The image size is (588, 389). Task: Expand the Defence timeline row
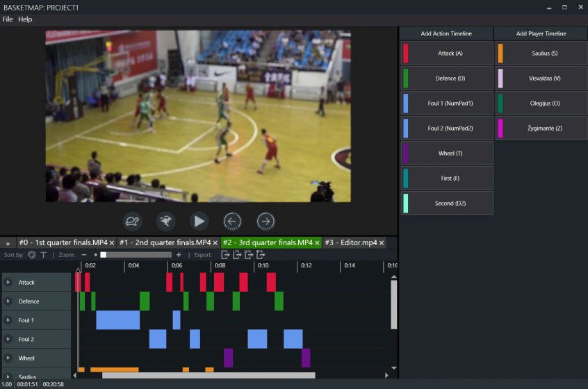click(x=9, y=301)
